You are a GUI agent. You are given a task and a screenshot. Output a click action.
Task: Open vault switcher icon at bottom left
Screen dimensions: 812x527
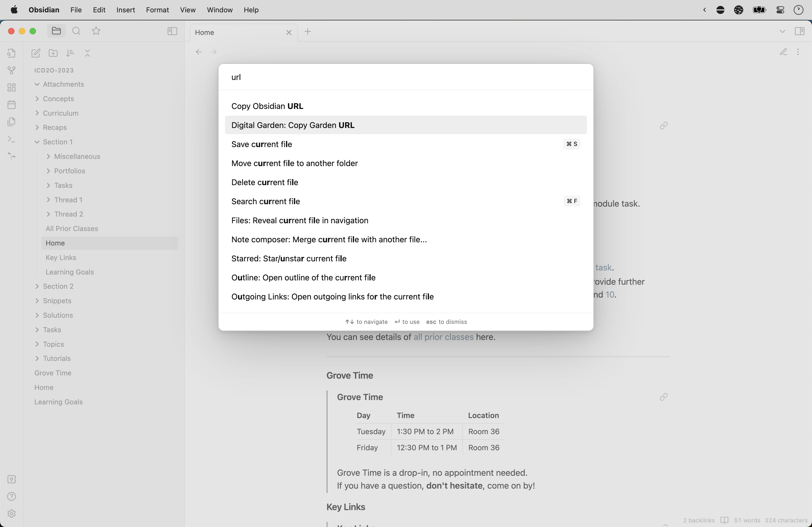click(x=12, y=479)
